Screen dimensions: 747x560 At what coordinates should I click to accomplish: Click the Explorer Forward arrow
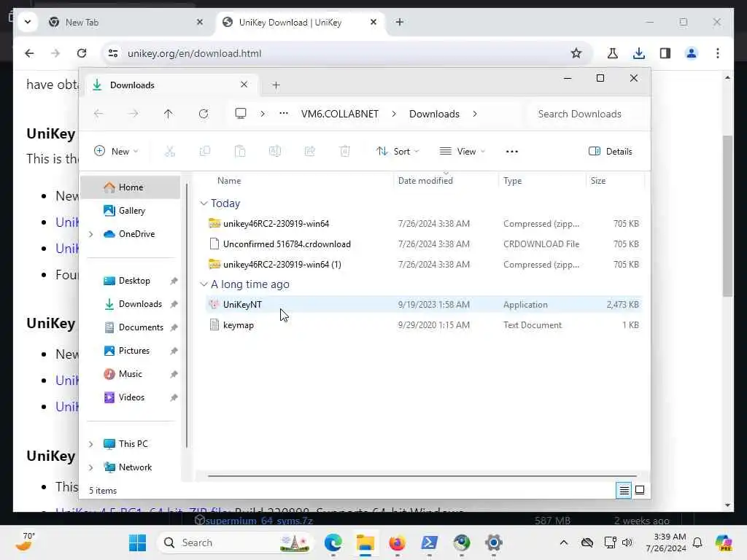[133, 114]
